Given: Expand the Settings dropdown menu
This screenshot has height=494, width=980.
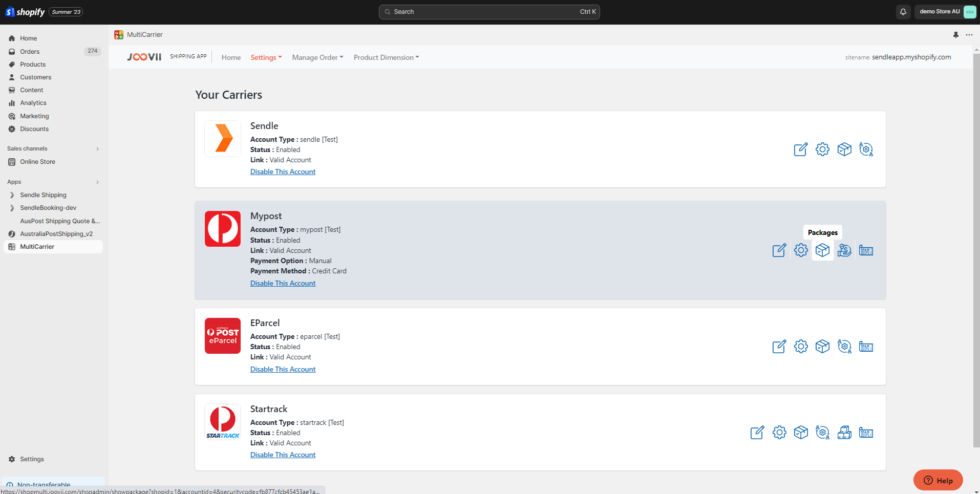Looking at the screenshot, I should 266,57.
